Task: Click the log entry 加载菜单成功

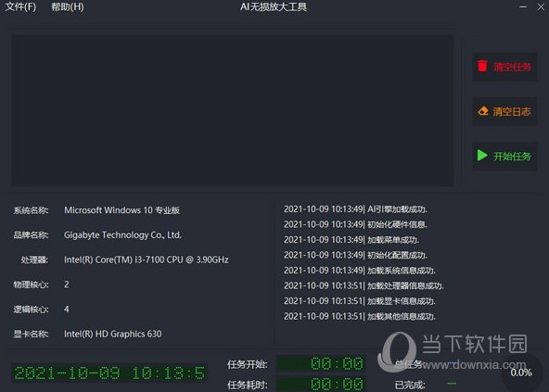Action: [x=351, y=240]
